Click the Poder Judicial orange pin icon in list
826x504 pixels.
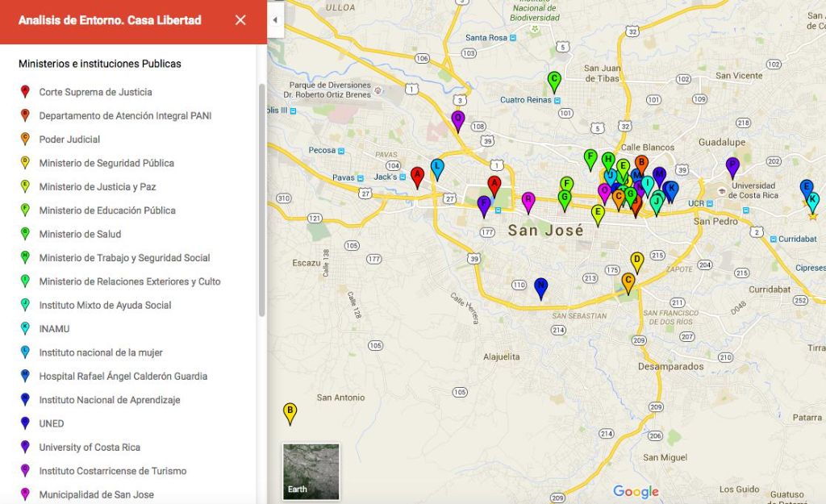click(25, 139)
